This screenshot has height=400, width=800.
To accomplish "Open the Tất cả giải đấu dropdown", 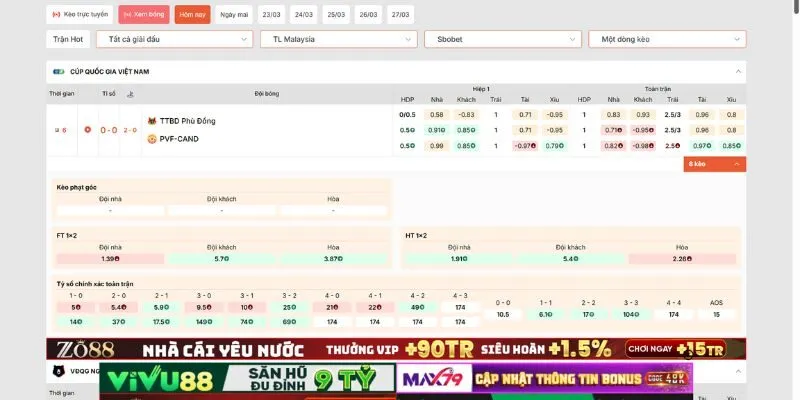I will [x=174, y=39].
